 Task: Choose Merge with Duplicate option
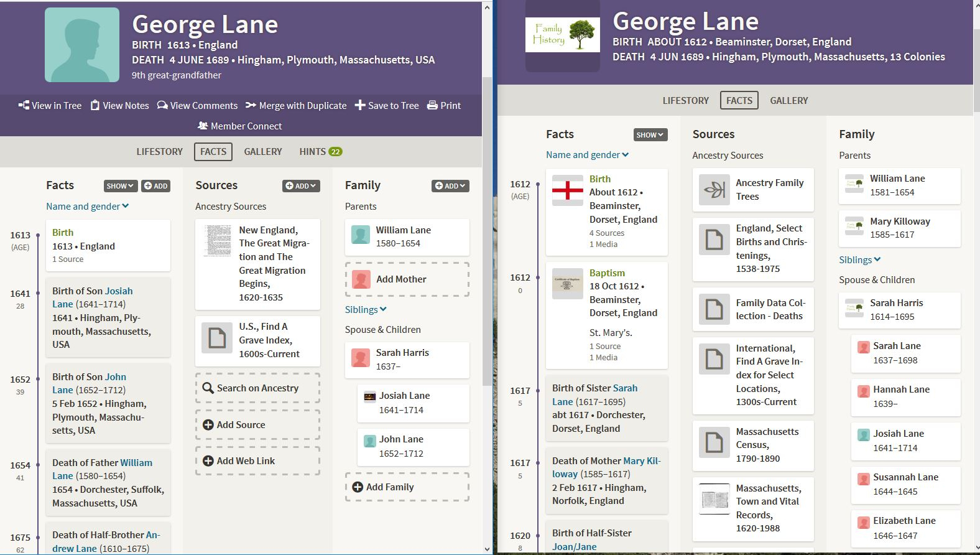tap(296, 105)
